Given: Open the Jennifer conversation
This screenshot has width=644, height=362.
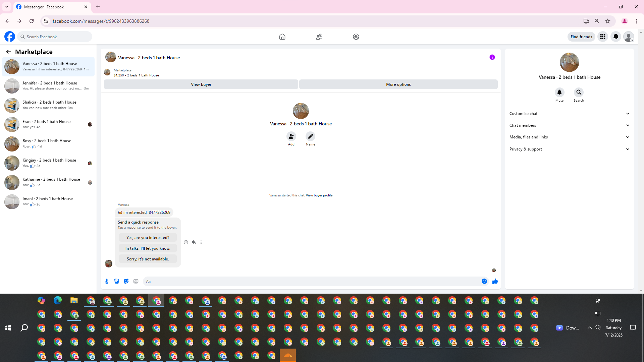Looking at the screenshot, I should pos(49,85).
